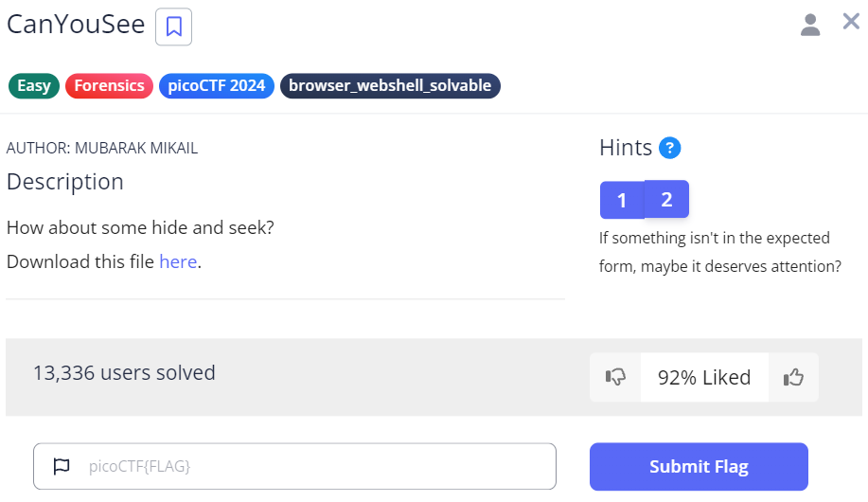Click the browser_webshell_solvable tag
This screenshot has width=868, height=502.
(390, 86)
